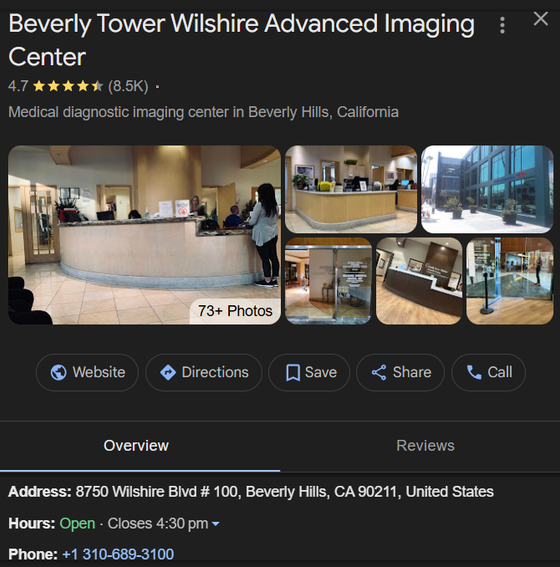
Task: Open the 73+ Photos overlay
Action: pos(235,311)
